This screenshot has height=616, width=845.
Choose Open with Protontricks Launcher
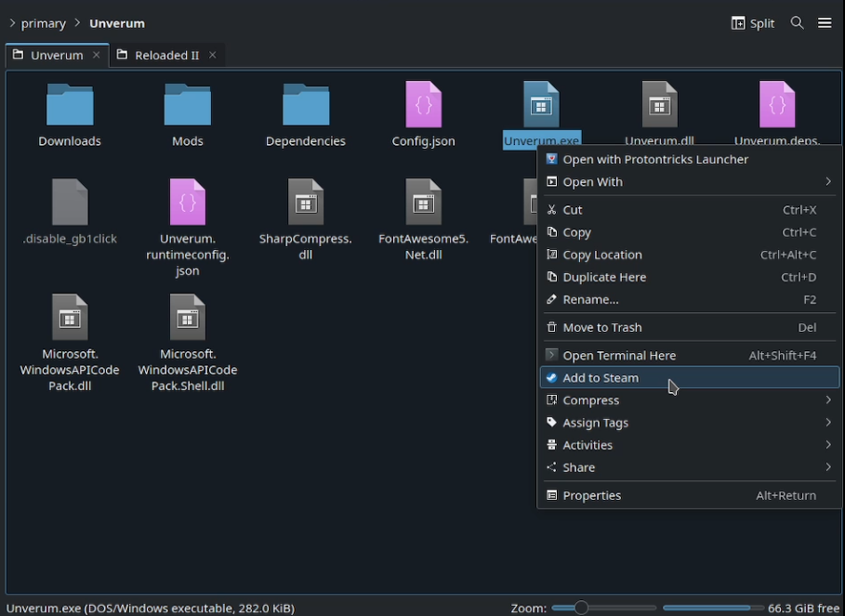click(690, 160)
